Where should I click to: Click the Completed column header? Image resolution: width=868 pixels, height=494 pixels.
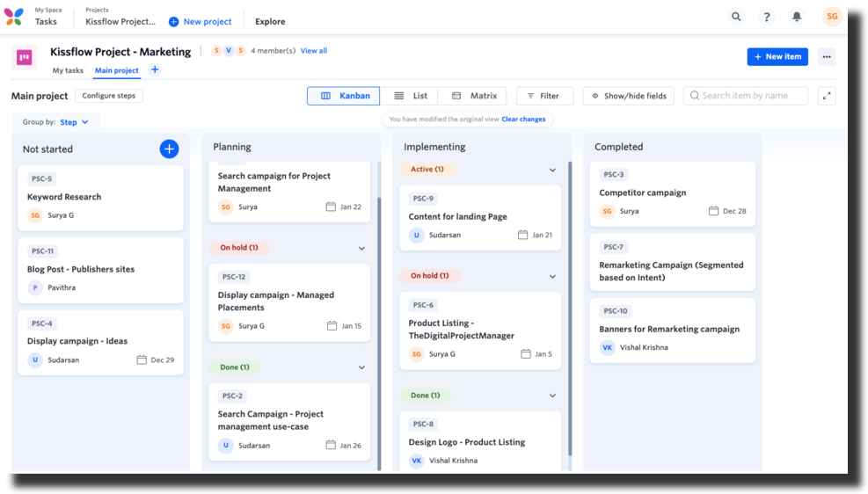pos(618,147)
